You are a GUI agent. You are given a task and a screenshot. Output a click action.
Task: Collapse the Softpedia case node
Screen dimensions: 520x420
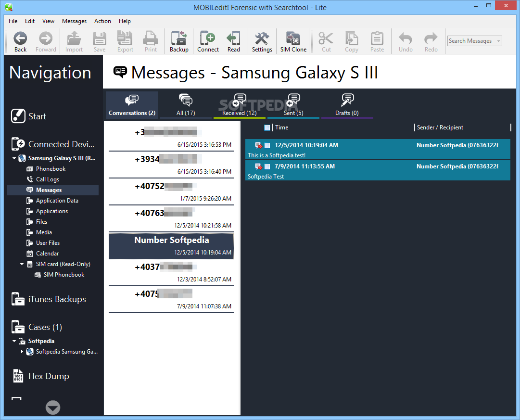(14, 341)
